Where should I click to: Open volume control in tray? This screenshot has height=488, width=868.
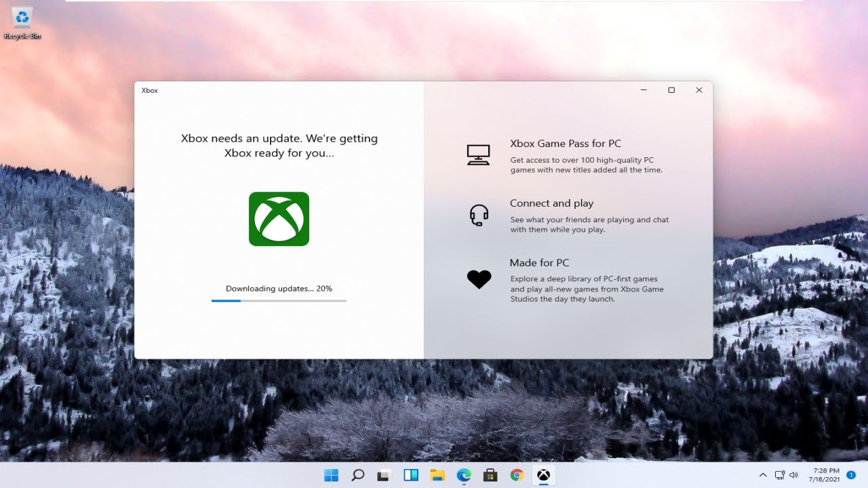(x=794, y=475)
